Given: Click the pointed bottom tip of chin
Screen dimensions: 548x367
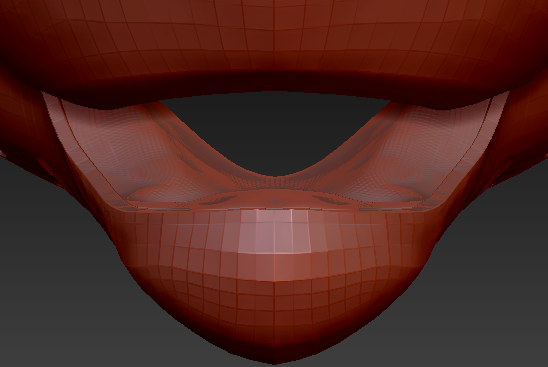Looking at the screenshot, I should [x=274, y=360].
